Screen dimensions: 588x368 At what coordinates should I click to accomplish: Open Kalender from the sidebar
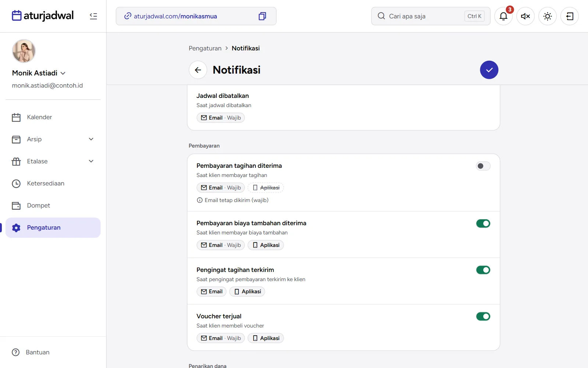click(x=53, y=117)
